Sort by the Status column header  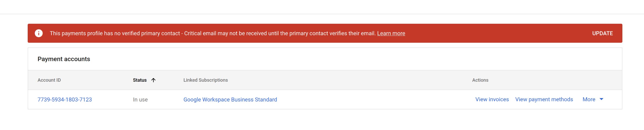(x=140, y=80)
